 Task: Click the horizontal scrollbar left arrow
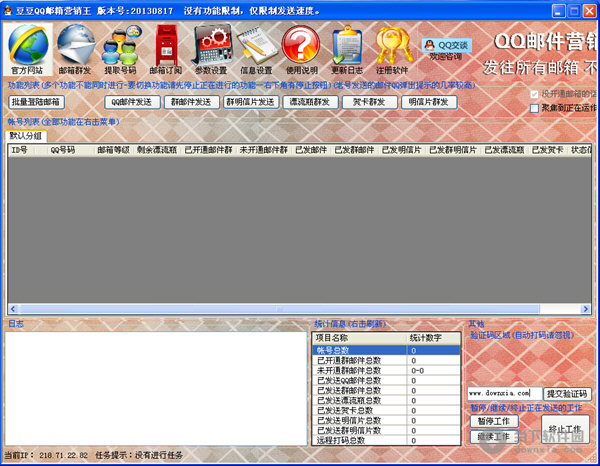(13, 309)
